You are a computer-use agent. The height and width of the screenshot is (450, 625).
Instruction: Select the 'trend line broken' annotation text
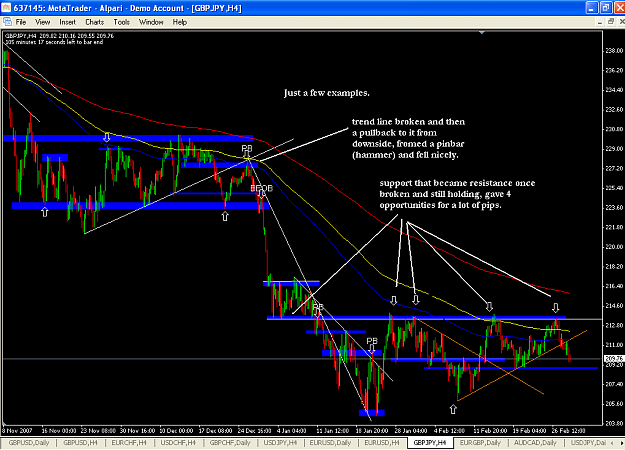pyautogui.click(x=409, y=138)
